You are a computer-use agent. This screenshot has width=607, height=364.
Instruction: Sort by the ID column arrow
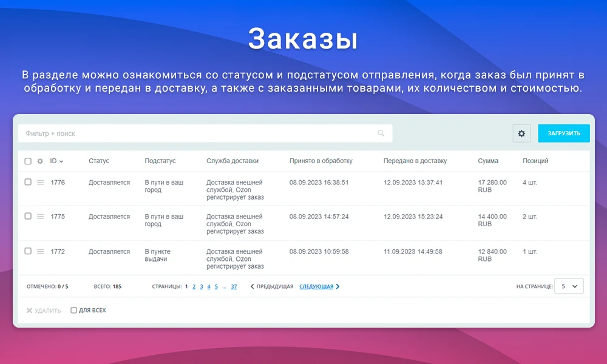(x=61, y=161)
